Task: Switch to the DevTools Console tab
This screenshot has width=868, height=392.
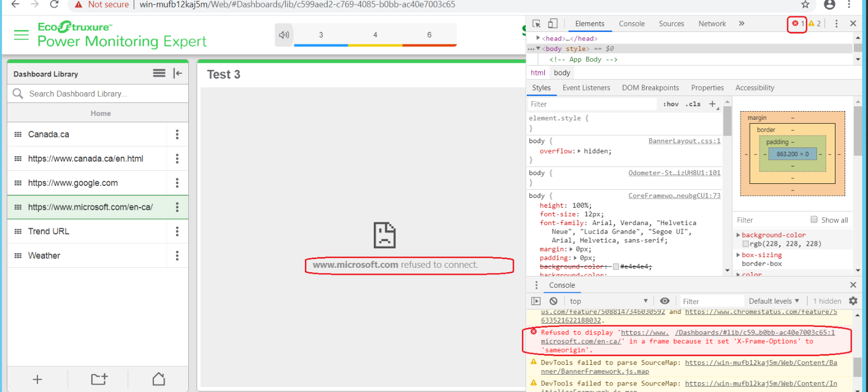Action: pyautogui.click(x=632, y=24)
